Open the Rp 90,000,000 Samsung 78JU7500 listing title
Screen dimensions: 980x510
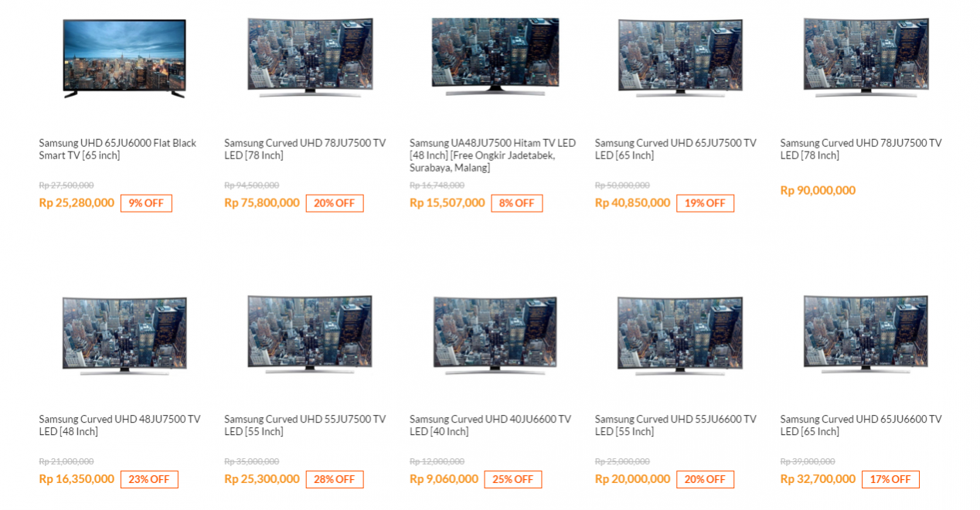pos(861,149)
